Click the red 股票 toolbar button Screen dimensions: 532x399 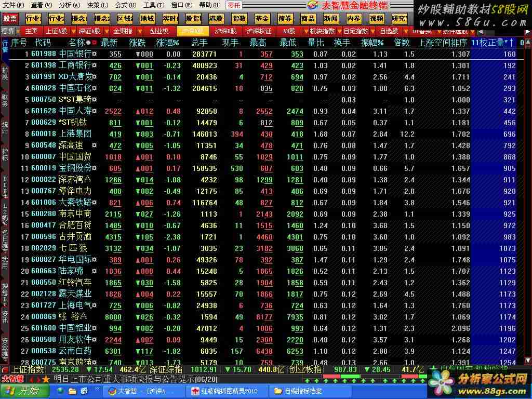click(10, 18)
